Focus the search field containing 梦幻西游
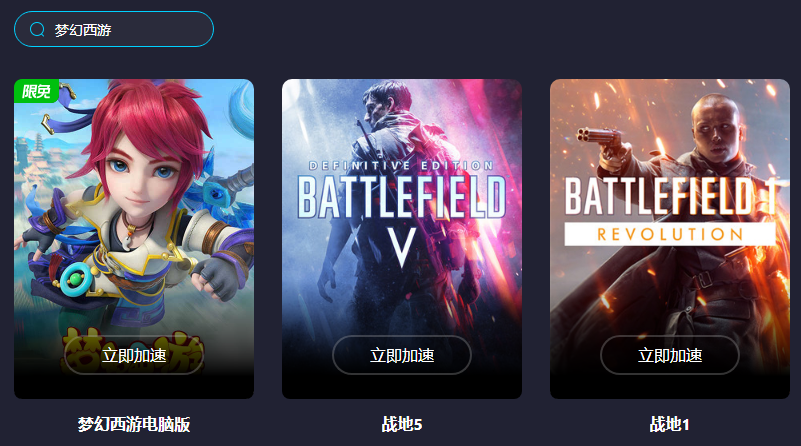The height and width of the screenshot is (446, 801). pos(114,29)
